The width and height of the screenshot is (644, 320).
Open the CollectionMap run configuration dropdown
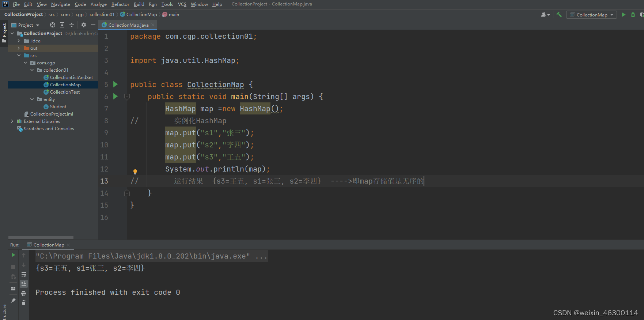click(591, 15)
